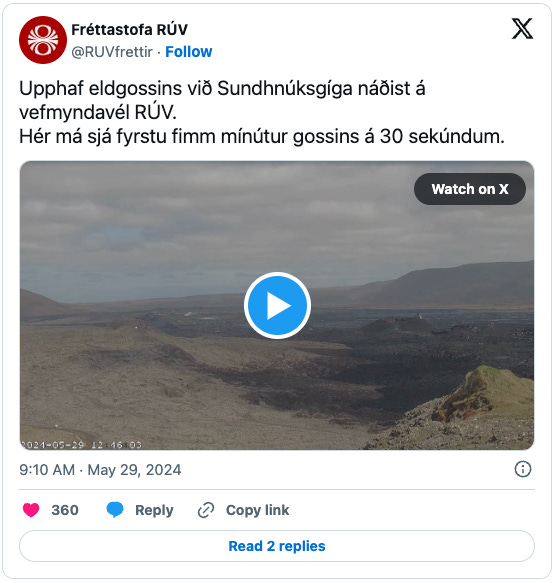The image size is (556, 583).
Task: Click the Reply label
Action: (x=154, y=510)
